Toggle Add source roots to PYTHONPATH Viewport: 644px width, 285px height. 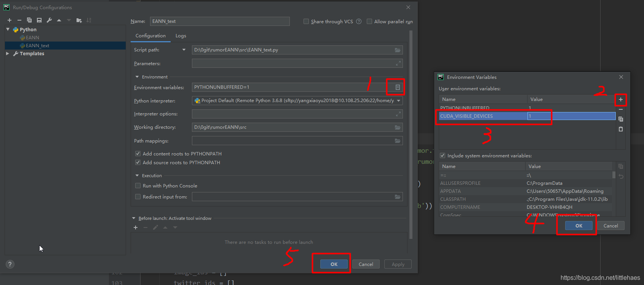138,162
